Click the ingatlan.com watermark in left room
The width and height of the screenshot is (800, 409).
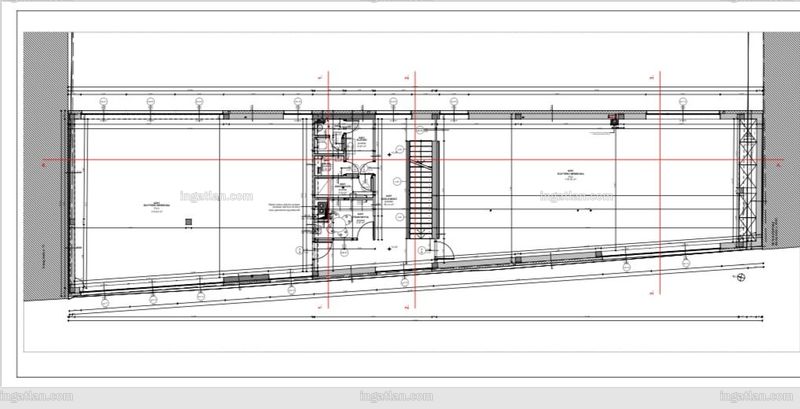point(216,196)
